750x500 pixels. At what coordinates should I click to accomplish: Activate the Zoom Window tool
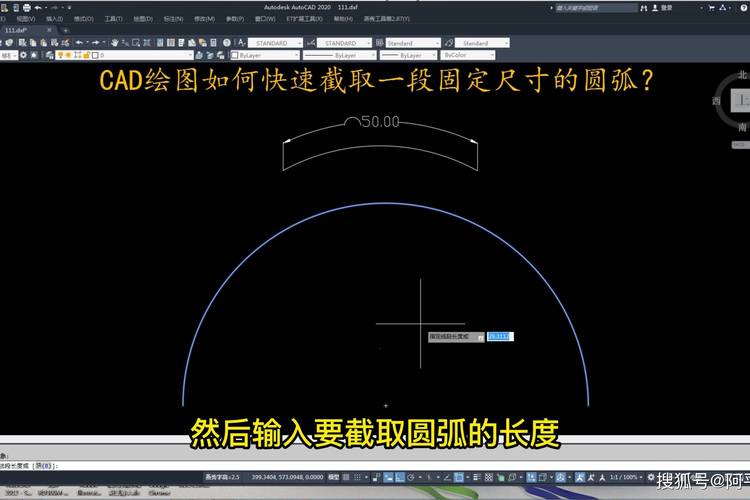pos(136,43)
